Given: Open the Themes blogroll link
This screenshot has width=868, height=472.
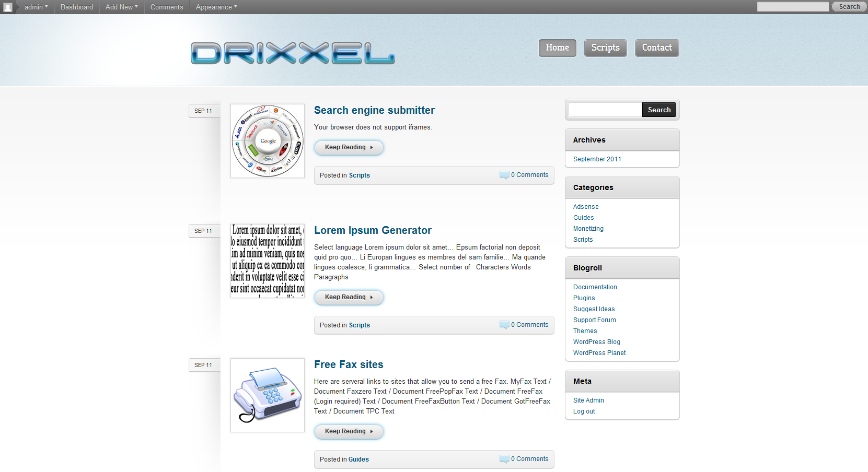Looking at the screenshot, I should point(585,331).
